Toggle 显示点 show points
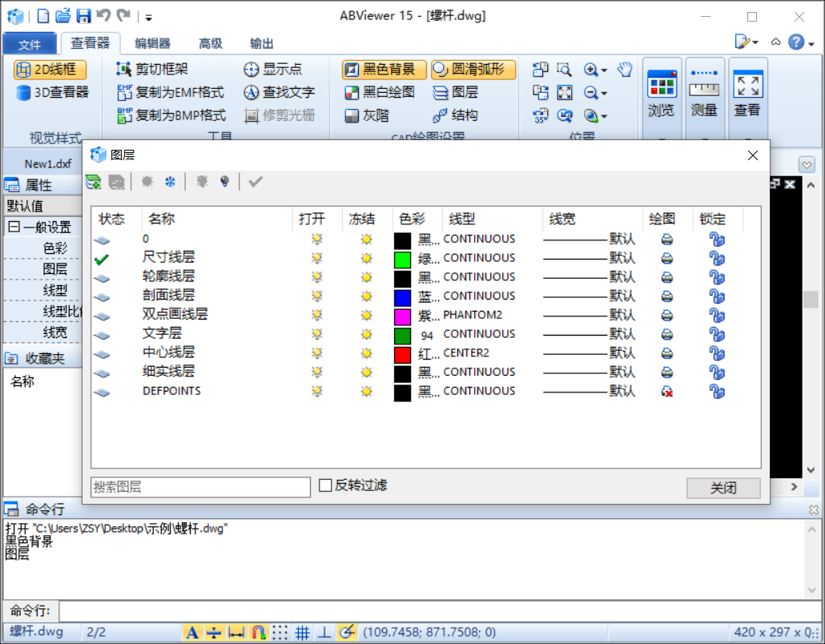Screen dimensions: 825x644 tap(273, 69)
